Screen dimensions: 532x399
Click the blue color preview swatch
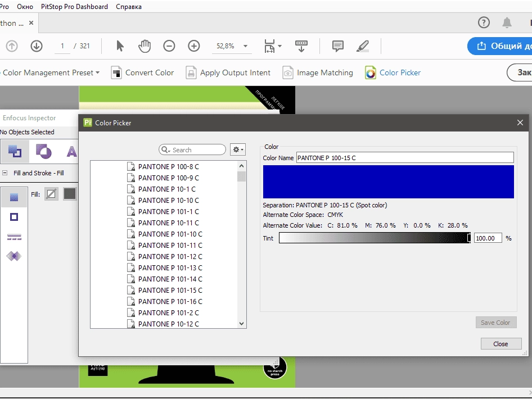(389, 182)
